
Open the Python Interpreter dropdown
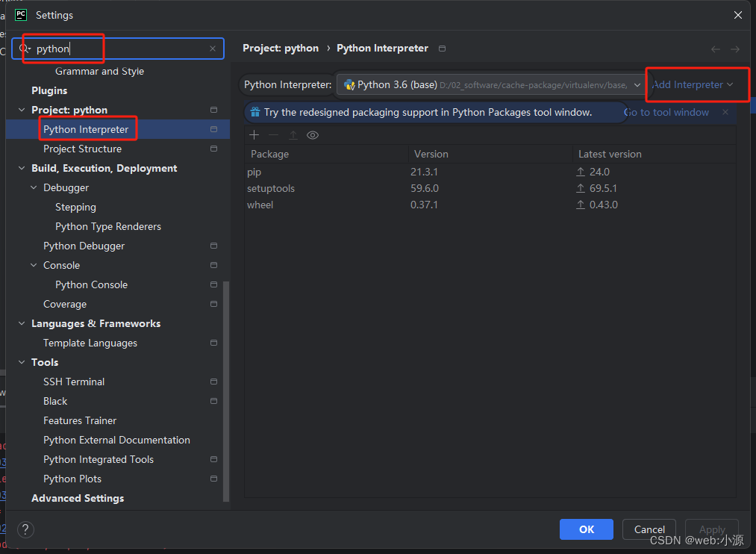pyautogui.click(x=491, y=85)
